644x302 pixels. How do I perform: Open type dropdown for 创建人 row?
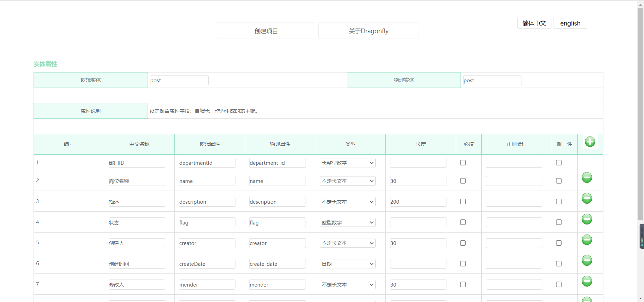(x=347, y=243)
